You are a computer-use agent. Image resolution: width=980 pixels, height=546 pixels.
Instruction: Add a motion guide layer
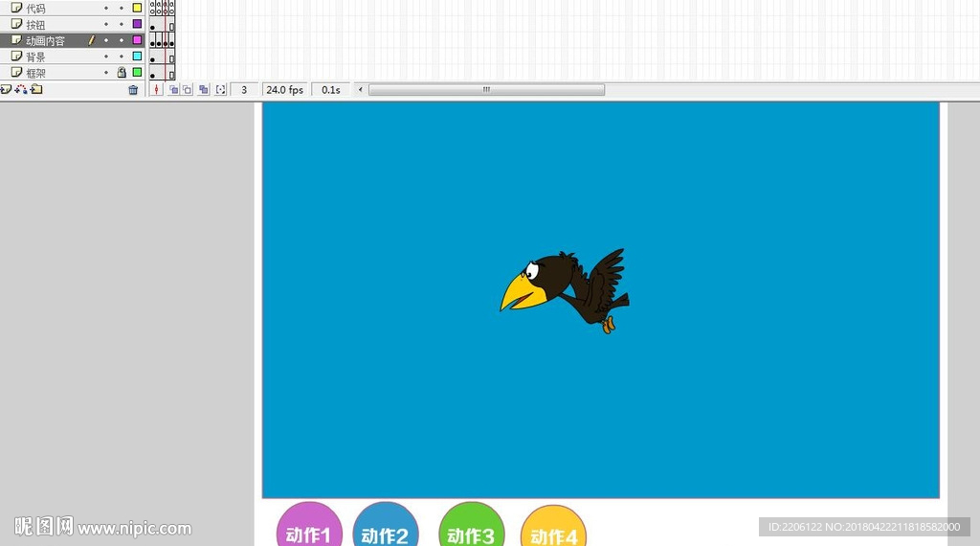[21, 89]
